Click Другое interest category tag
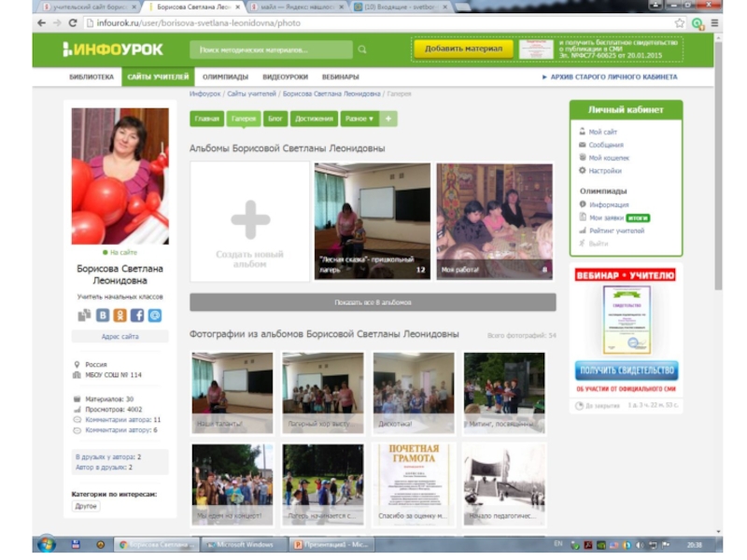747x560 pixels. 86,506
